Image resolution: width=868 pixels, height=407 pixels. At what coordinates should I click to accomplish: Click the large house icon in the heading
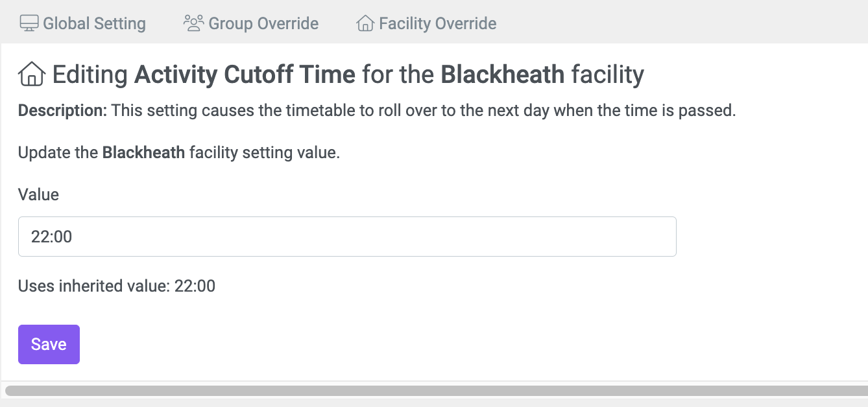tap(32, 75)
